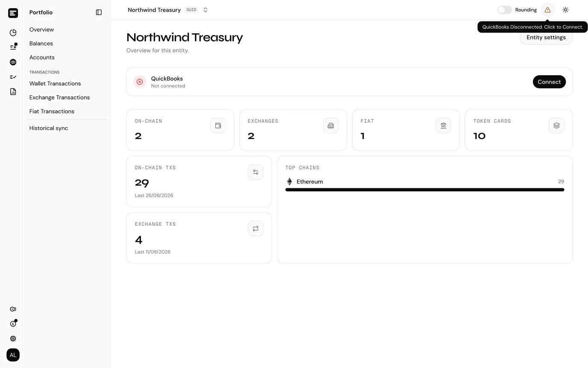This screenshot has width=588, height=368.
Task: Click the Connect button for QuickBooks
Action: (549, 82)
